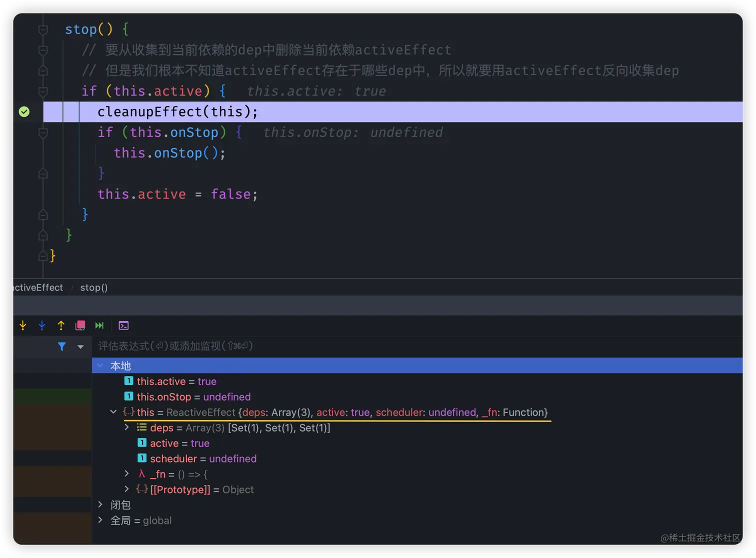Click the step over icon
This screenshot has width=756, height=558.
pos(22,325)
